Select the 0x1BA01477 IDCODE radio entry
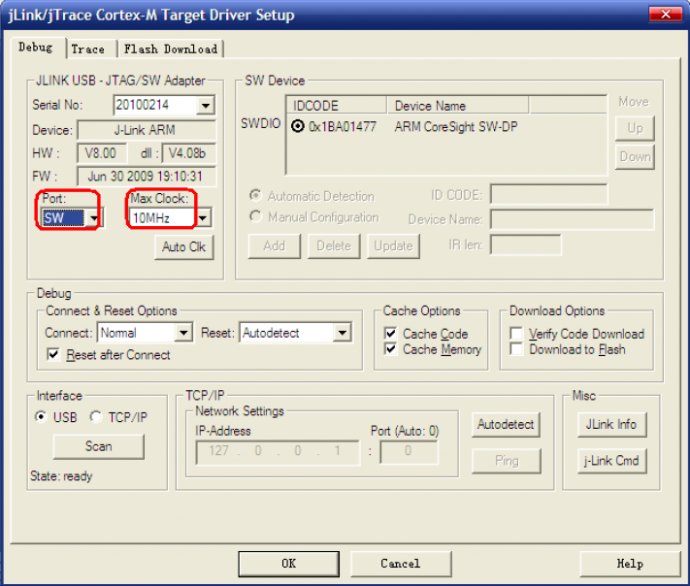This screenshot has height=586, width=690. coord(298,127)
